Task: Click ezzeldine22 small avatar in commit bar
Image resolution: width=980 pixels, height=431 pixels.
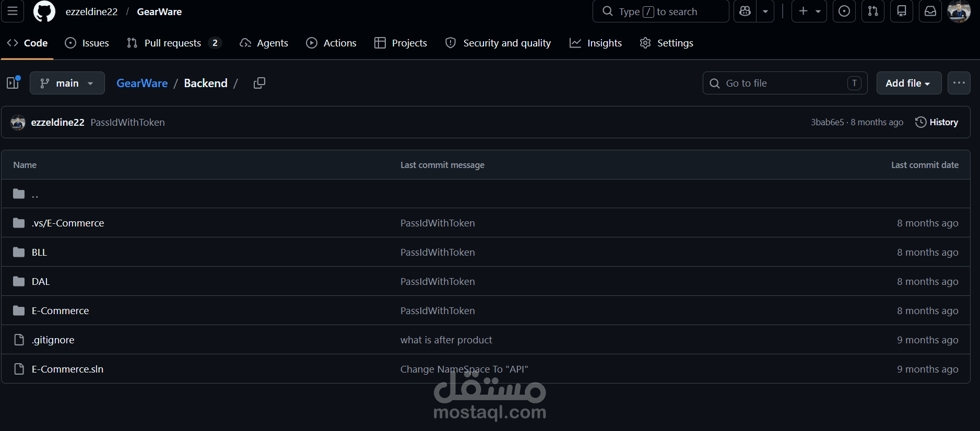Action: tap(18, 122)
